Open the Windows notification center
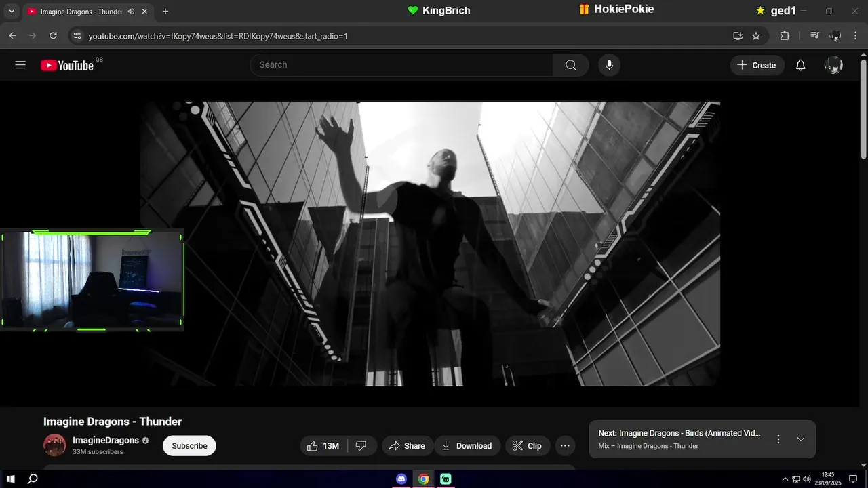 click(x=853, y=479)
